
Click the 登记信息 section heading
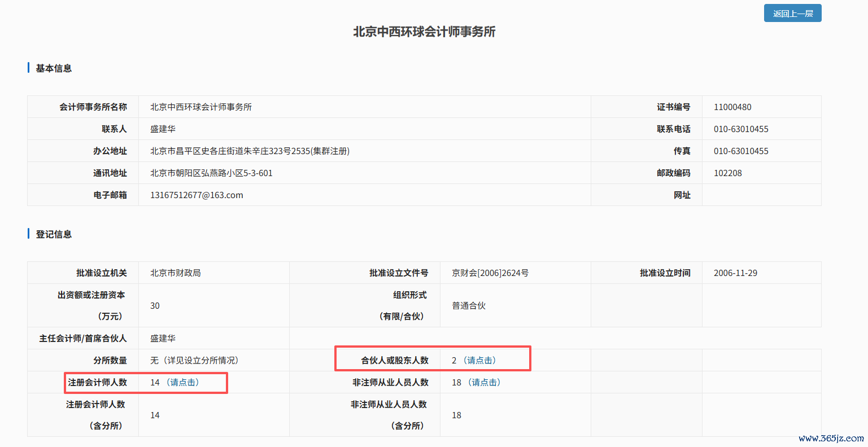click(54, 234)
